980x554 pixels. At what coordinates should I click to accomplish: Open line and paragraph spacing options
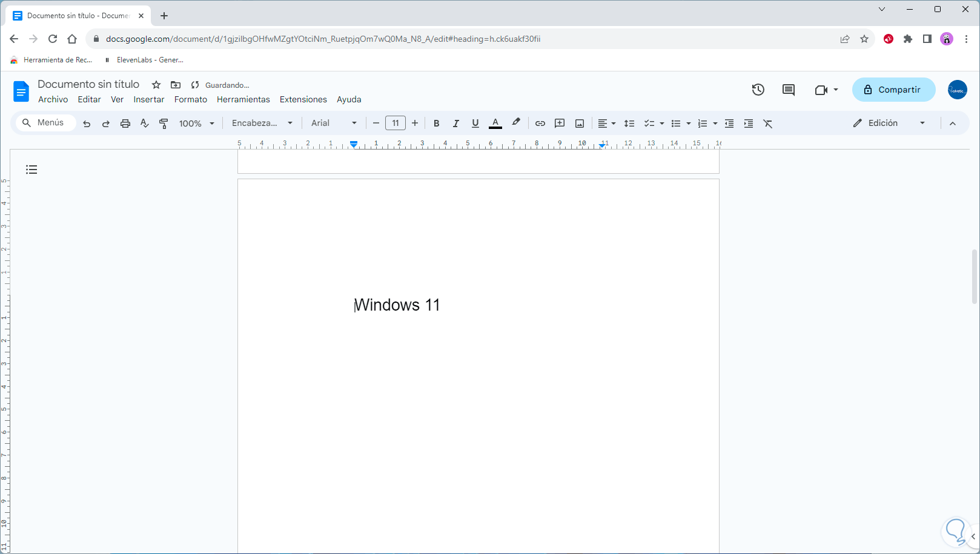[629, 124]
